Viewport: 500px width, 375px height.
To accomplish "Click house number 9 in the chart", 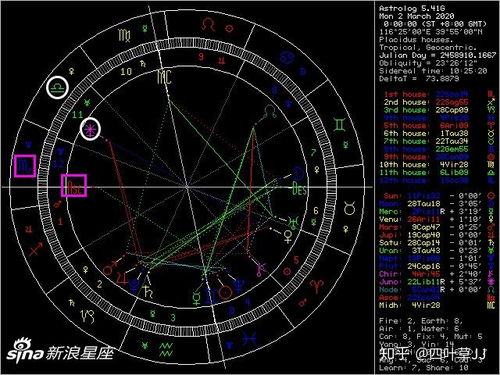I will pyautogui.click(x=201, y=56).
